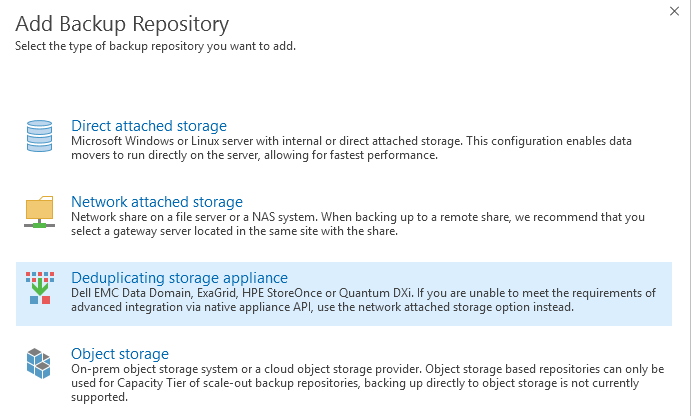Click the On-prem object storage system description

pos(368,383)
